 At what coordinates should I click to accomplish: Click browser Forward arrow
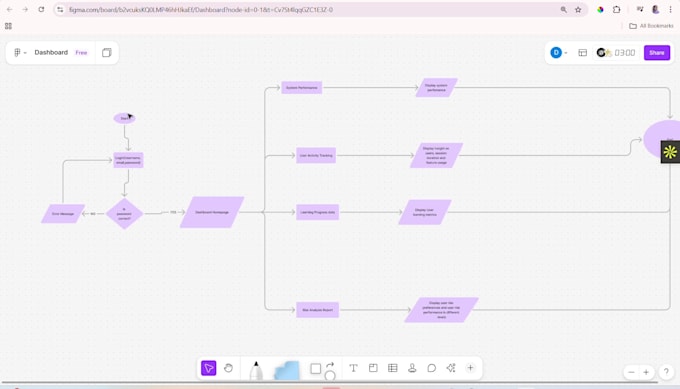coord(25,9)
